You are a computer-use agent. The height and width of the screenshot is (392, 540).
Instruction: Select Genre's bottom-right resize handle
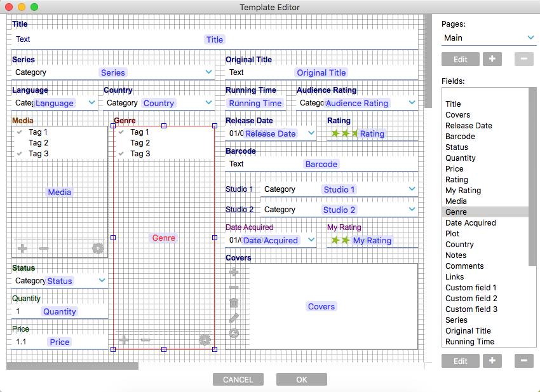click(215, 349)
